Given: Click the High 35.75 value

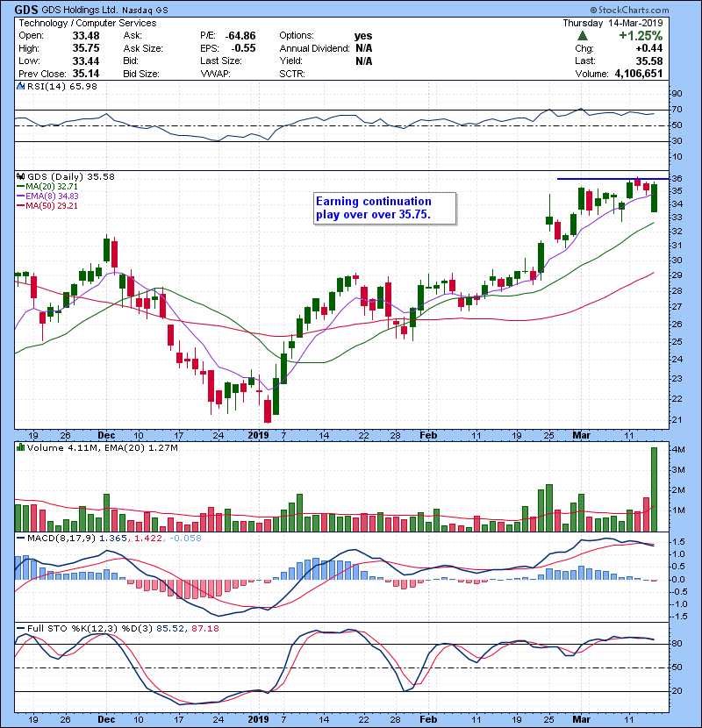Looking at the screenshot, I should [86, 48].
